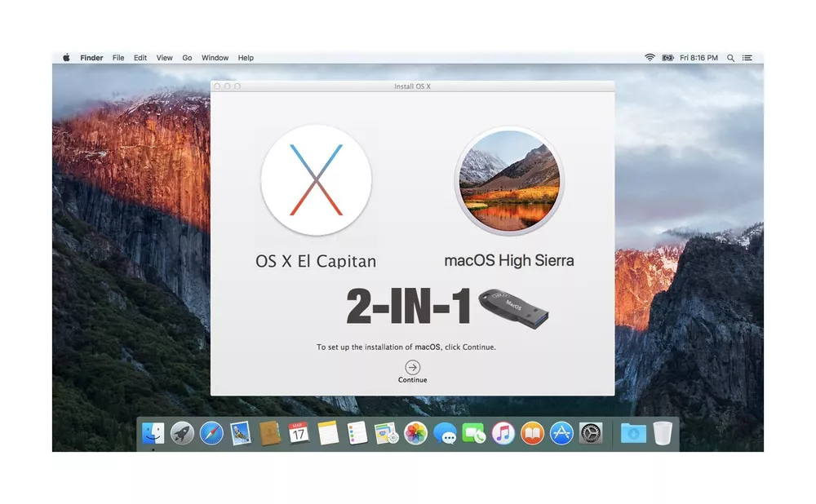Open the Window menu
Image resolution: width=816 pixels, height=504 pixels.
point(215,58)
